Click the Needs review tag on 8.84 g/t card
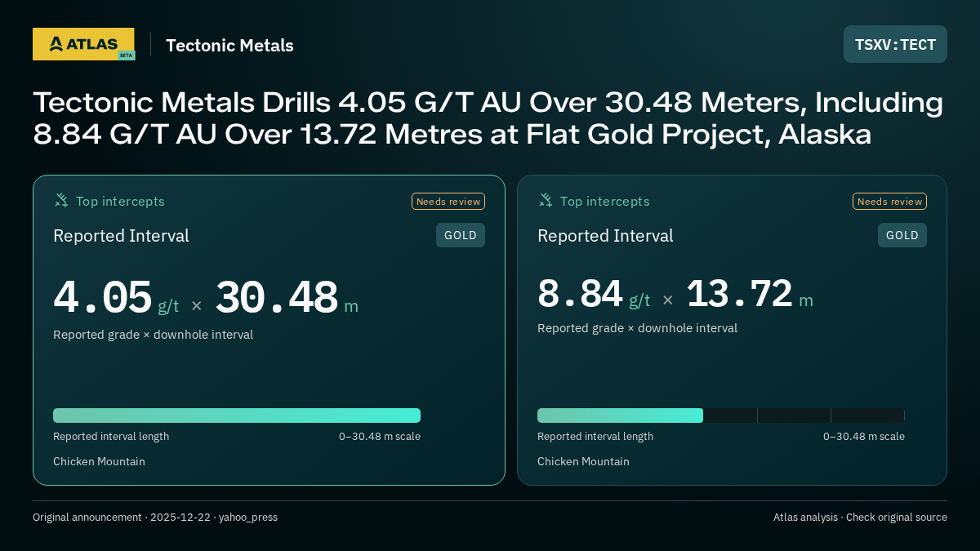 889,202
